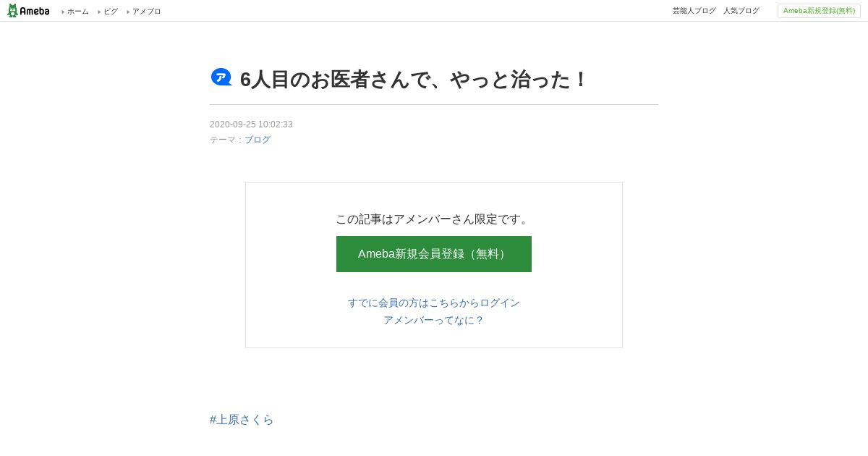Open the #上原さくら hashtag link
868x456 pixels.
coord(242,420)
